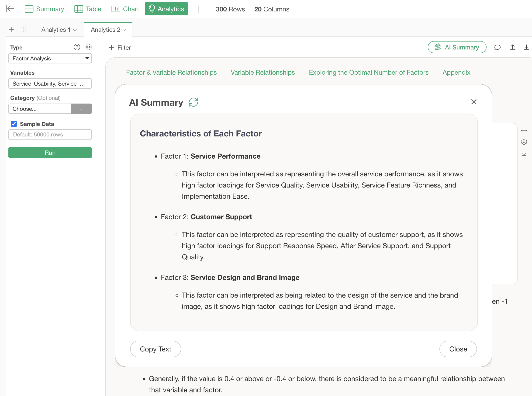The height and width of the screenshot is (396, 532).
Task: Switch to the Analytics 1 tab
Action: [56, 29]
